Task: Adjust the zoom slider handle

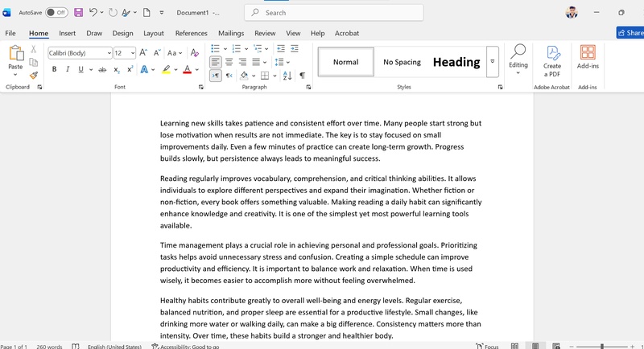Action: pyautogui.click(x=601, y=347)
